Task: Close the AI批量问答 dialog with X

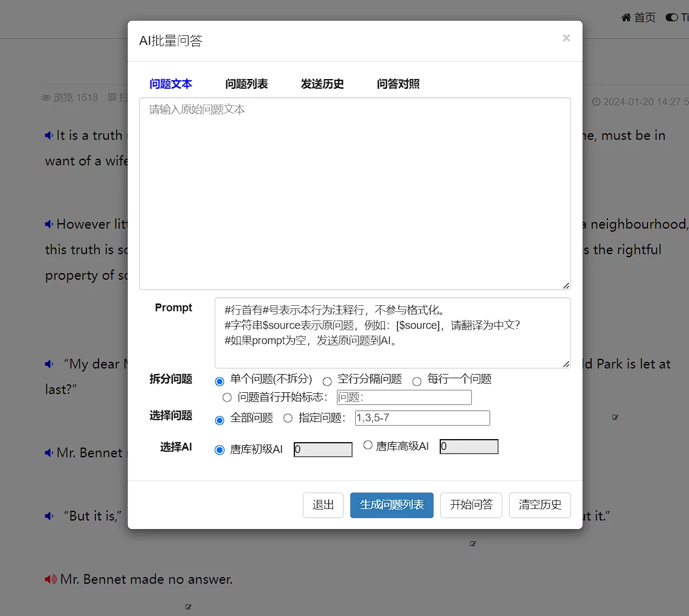Action: click(x=566, y=38)
